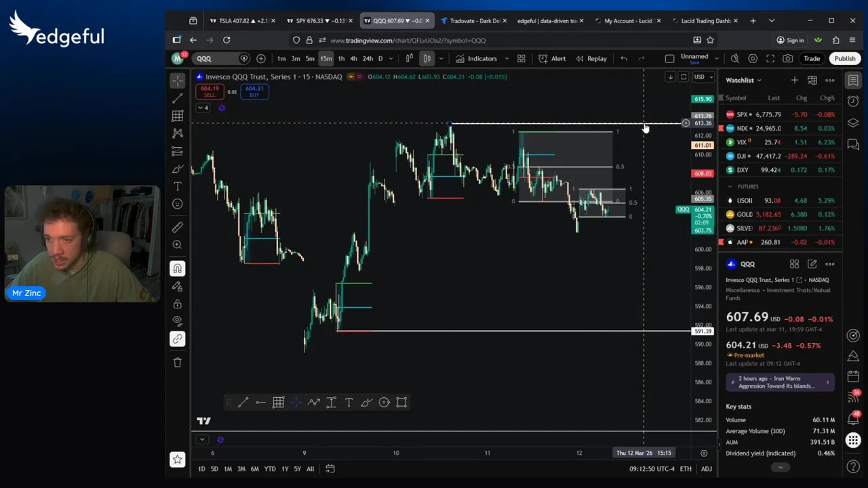Screen dimensions: 868x488
Task: Select the zoom in tool
Action: [178, 245]
